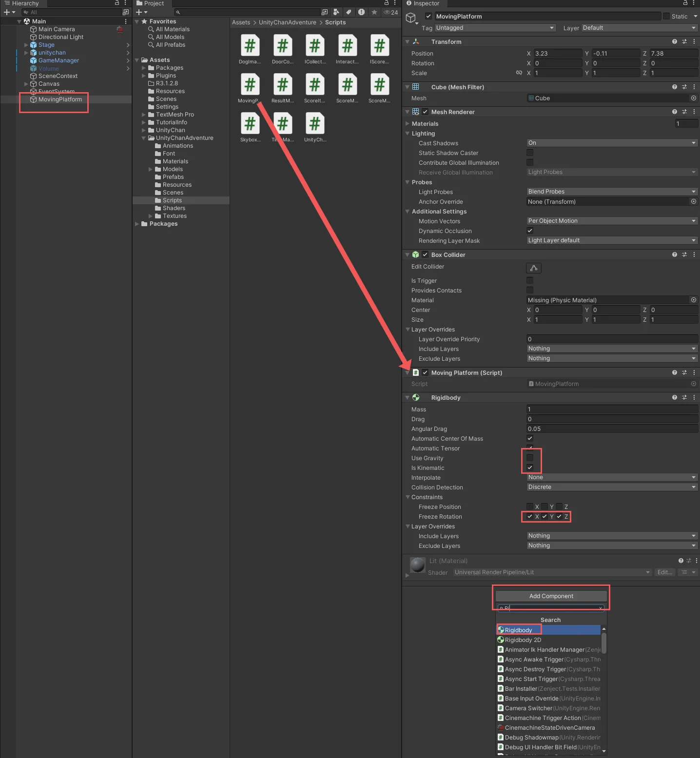The height and width of the screenshot is (758, 700).
Task: Click the Lit material preview sphere
Action: pos(417,565)
